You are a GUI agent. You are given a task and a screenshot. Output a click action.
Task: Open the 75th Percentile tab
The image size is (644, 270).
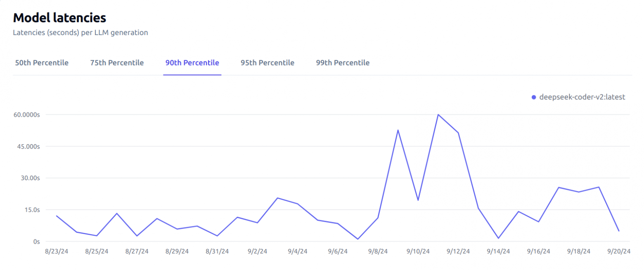point(117,63)
